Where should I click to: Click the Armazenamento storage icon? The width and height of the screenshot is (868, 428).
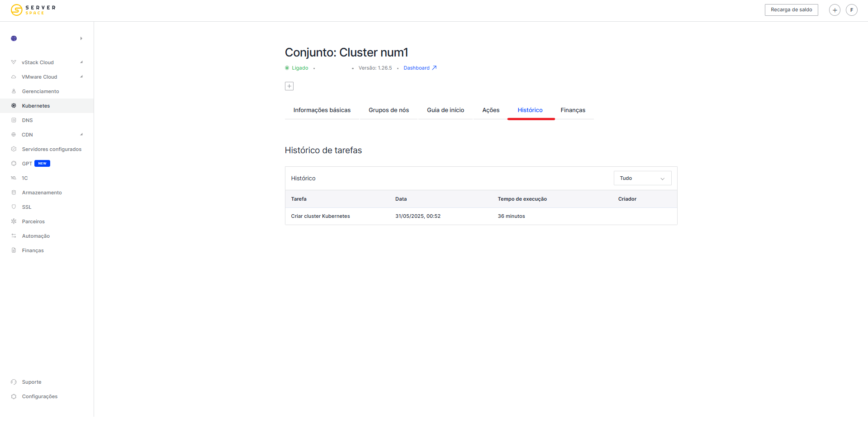coord(14,193)
